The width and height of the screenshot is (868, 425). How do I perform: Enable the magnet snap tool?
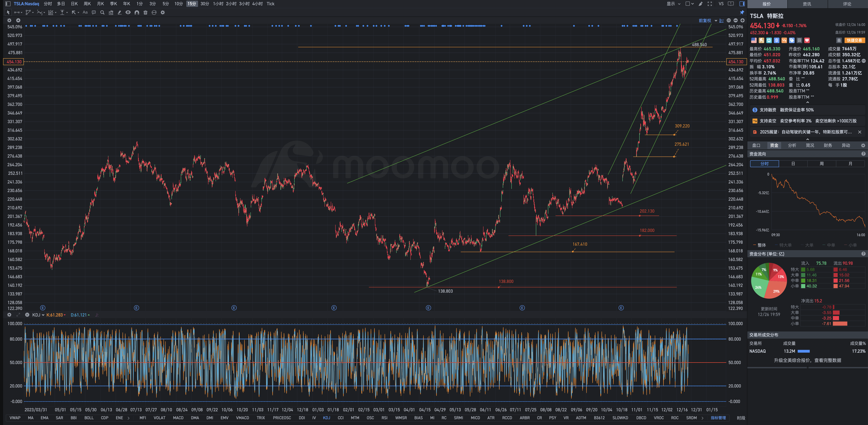pos(137,12)
